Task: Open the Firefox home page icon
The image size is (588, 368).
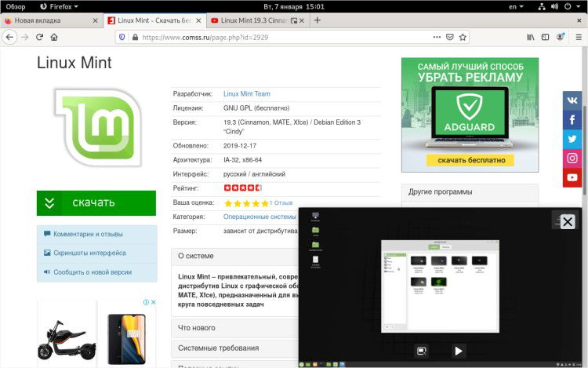Action: 54,37
